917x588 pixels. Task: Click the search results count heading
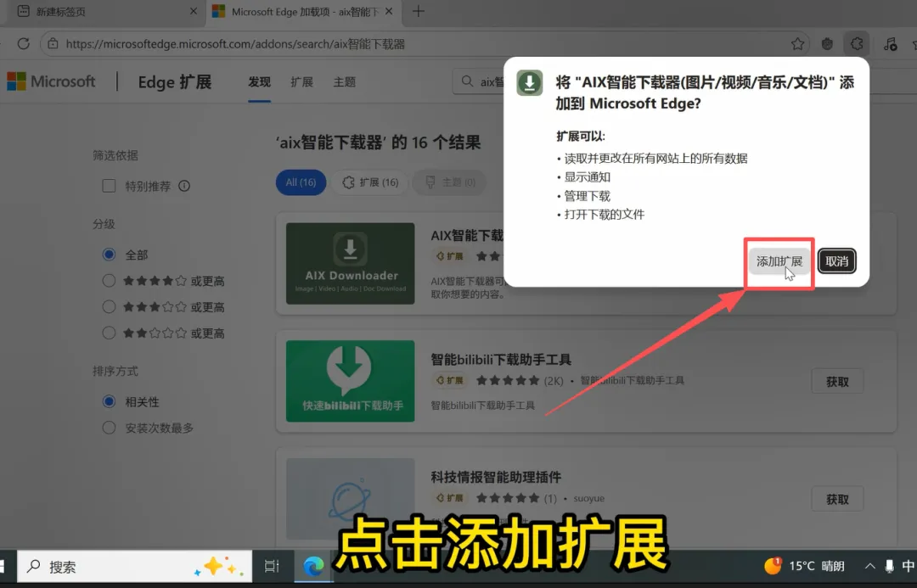pyautogui.click(x=379, y=142)
